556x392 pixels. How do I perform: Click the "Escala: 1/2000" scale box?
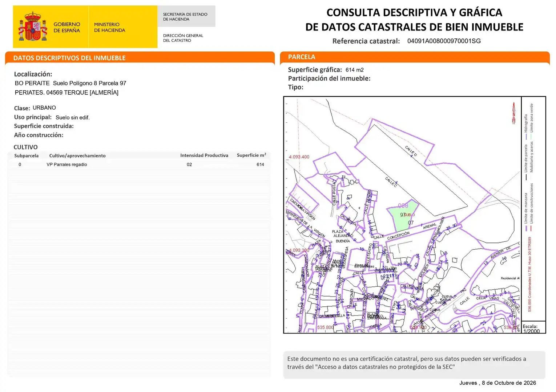point(533,328)
